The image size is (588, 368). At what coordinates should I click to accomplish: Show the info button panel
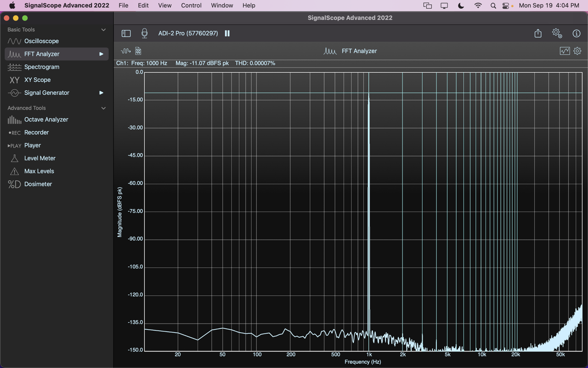[x=577, y=33]
